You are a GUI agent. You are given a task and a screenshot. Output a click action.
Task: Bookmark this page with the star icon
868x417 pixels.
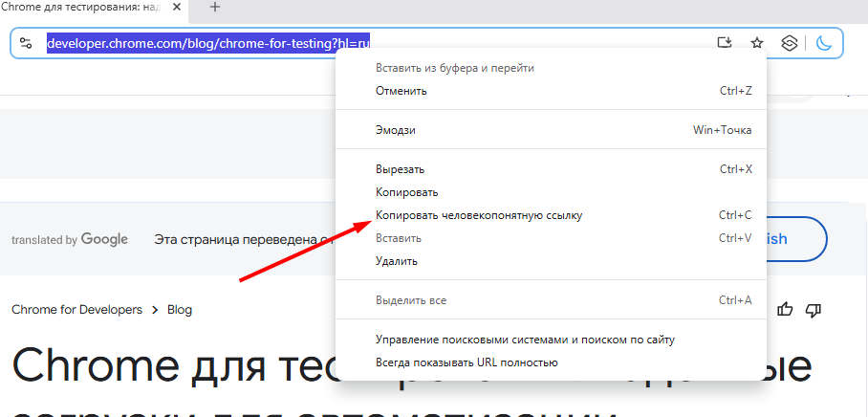coord(757,43)
